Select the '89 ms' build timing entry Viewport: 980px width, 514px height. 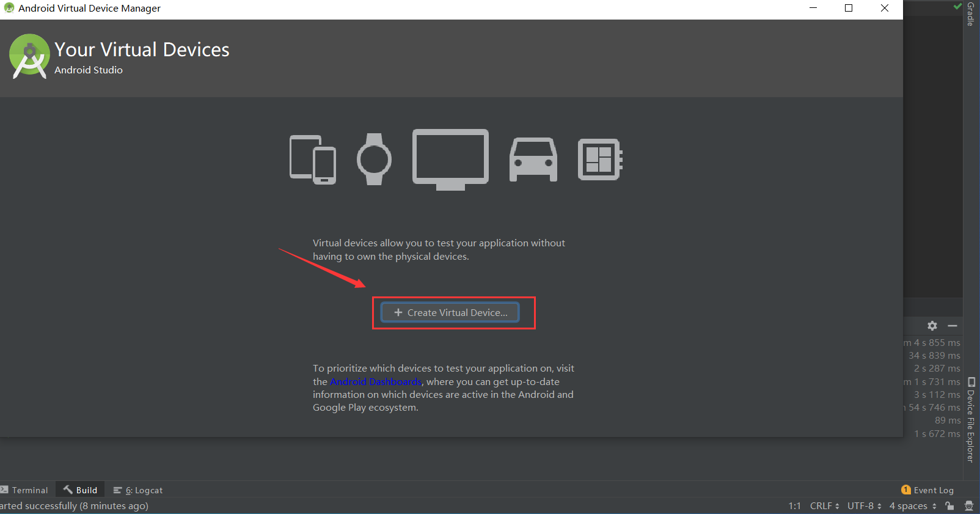pos(948,420)
